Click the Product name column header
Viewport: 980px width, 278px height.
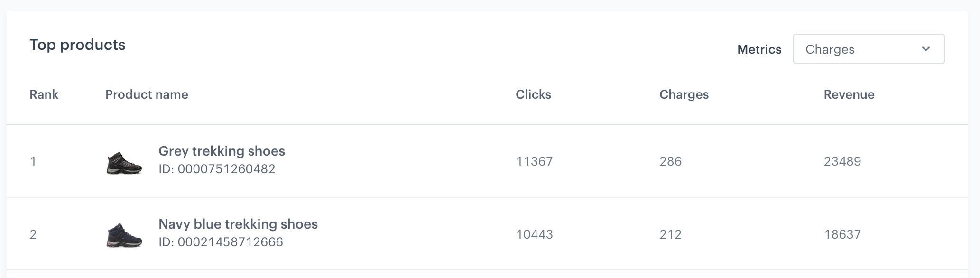(147, 94)
